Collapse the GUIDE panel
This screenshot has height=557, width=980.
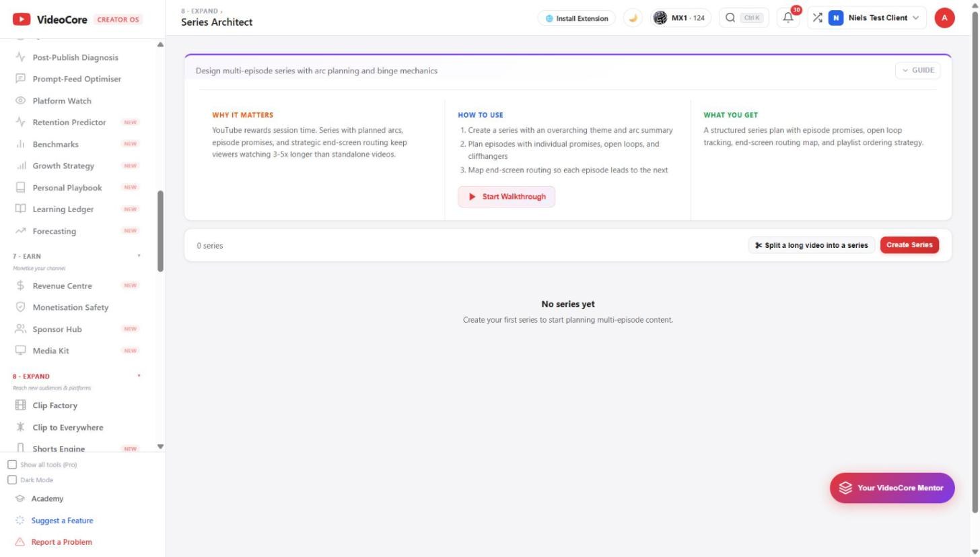pyautogui.click(x=917, y=70)
